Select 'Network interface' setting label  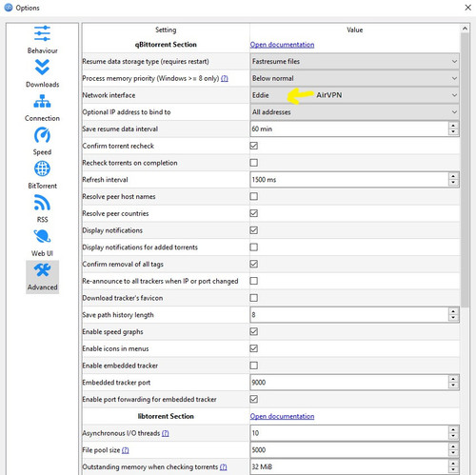(109, 95)
